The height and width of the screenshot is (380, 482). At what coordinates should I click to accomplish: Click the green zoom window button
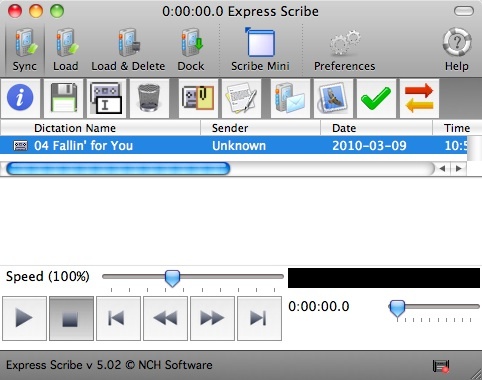tap(57, 11)
